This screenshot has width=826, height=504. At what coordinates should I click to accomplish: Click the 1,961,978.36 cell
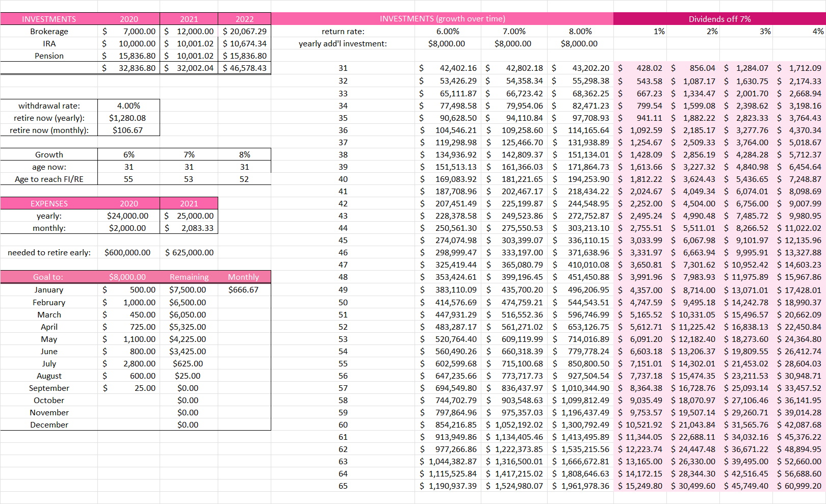(580, 486)
